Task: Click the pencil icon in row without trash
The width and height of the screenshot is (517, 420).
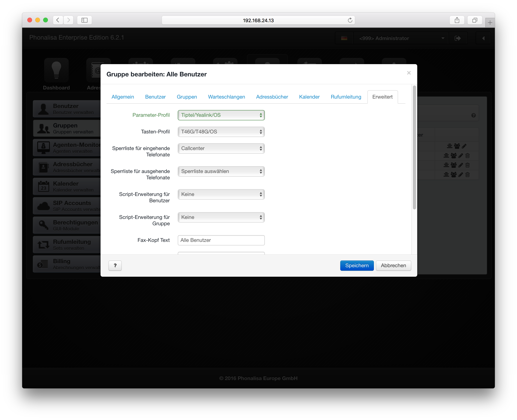Action: tap(464, 146)
